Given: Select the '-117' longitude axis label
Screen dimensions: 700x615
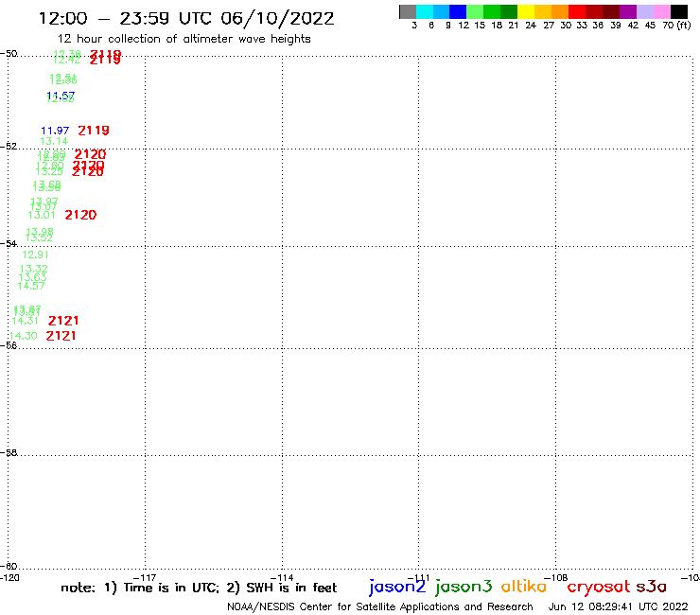Looking at the screenshot, I should point(145,578).
